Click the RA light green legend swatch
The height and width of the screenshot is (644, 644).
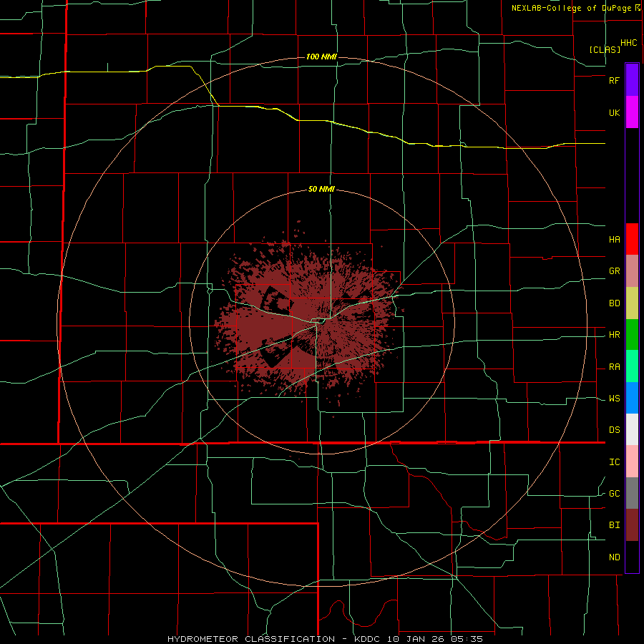[x=632, y=366]
